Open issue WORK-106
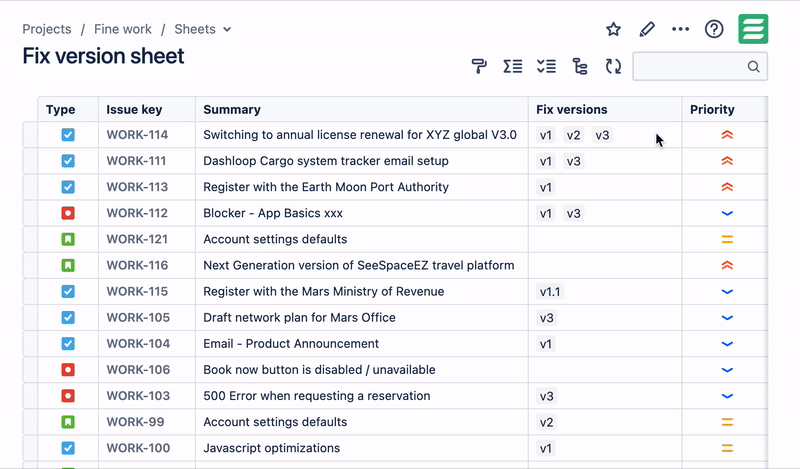800x469 pixels. coord(138,369)
